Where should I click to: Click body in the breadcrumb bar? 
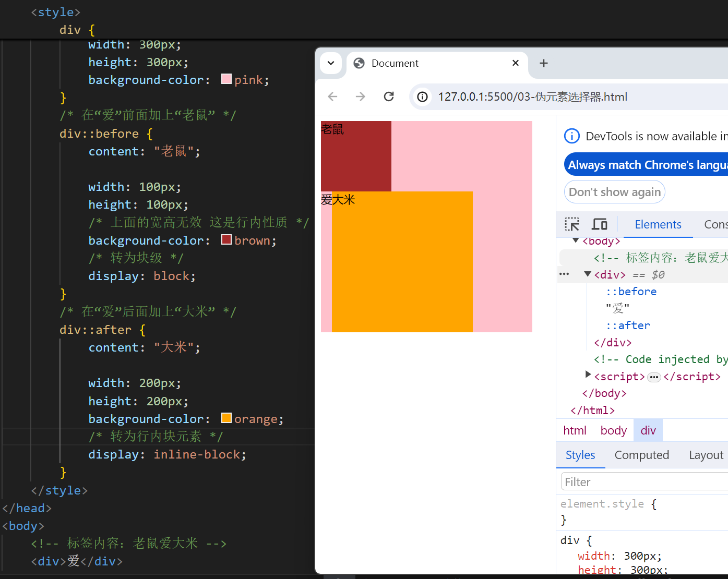click(613, 430)
